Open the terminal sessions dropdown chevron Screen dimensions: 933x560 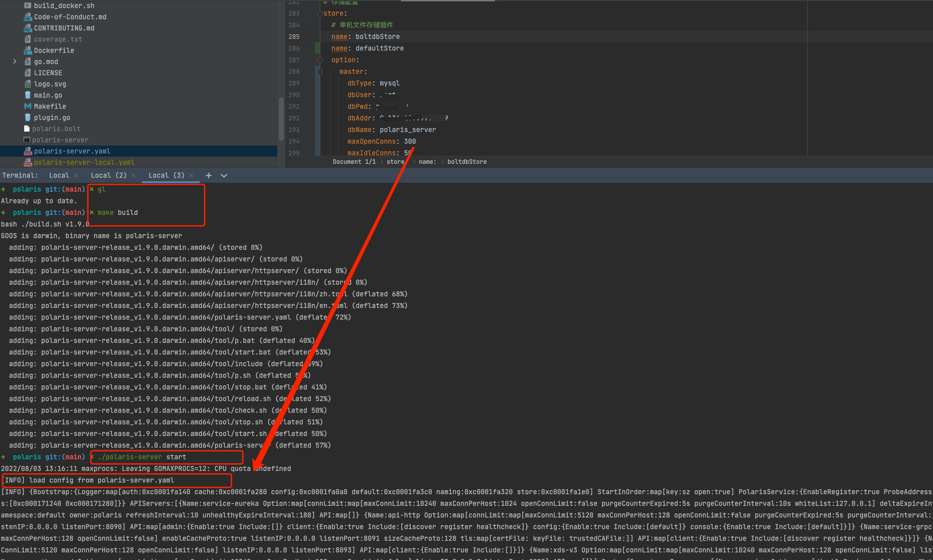[x=224, y=175]
